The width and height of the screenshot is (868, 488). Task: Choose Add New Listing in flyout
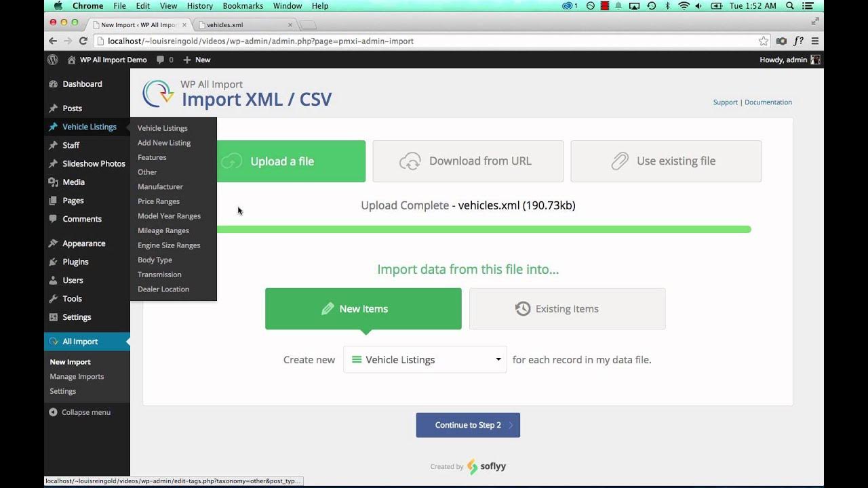tap(164, 143)
